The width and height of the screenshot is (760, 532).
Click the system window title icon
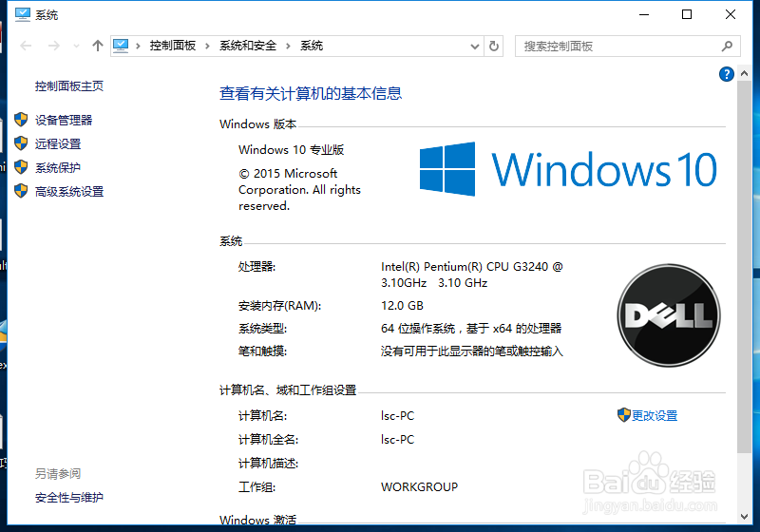pos(22,14)
